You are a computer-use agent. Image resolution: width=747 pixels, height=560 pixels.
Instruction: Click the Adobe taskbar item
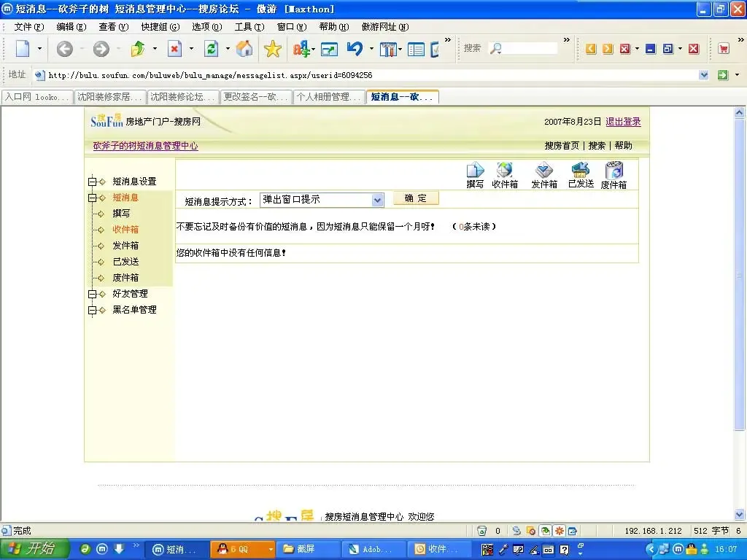tap(373, 549)
